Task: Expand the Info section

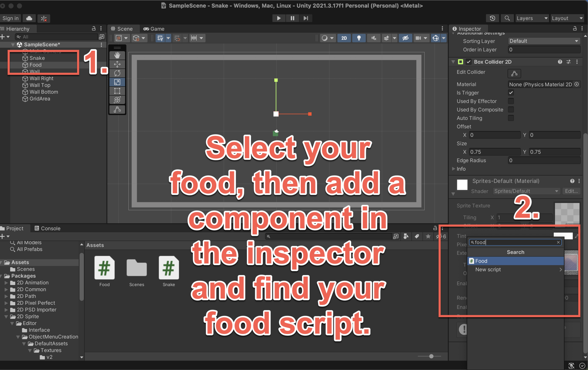Action: pyautogui.click(x=454, y=169)
